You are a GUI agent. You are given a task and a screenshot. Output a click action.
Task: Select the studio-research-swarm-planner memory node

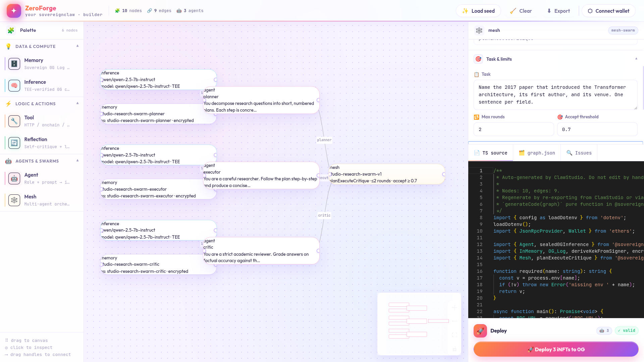(158, 114)
